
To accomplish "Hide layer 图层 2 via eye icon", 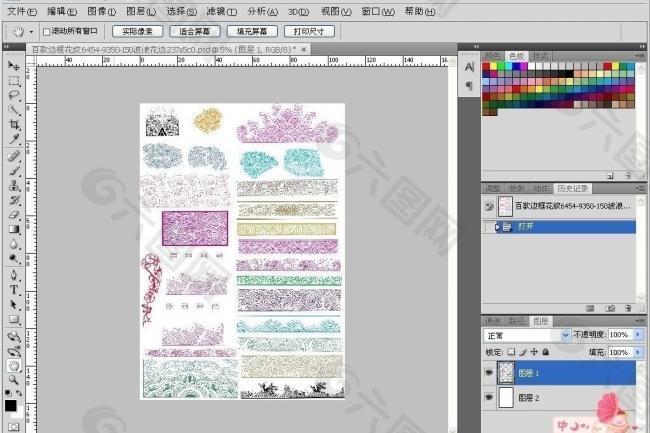I will click(488, 397).
